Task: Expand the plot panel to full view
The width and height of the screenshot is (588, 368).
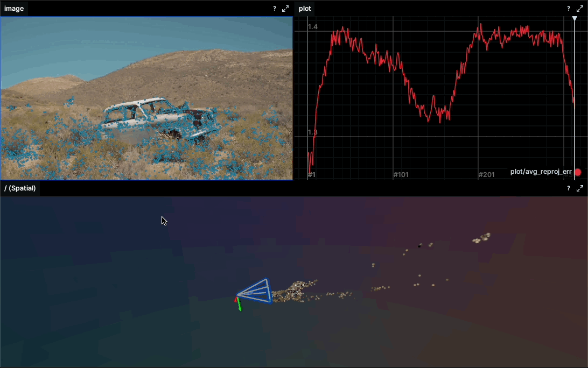Action: tap(580, 9)
